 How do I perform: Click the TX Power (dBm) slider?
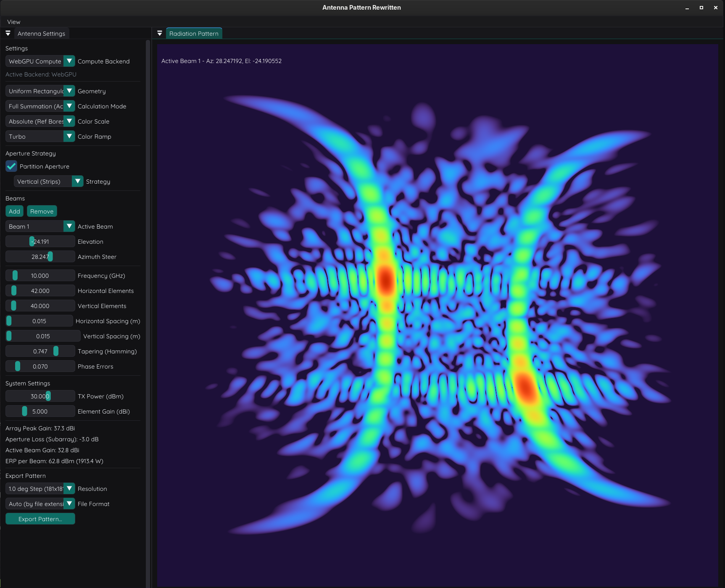coord(40,396)
